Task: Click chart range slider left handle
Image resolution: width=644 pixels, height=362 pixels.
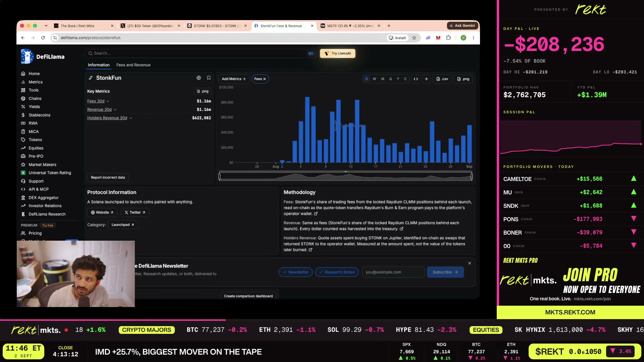Action: (x=219, y=176)
